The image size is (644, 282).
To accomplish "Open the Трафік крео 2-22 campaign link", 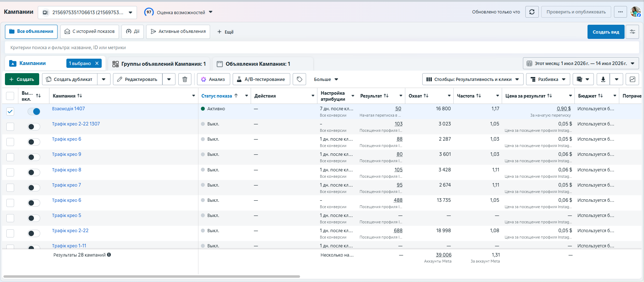I will [70, 231].
